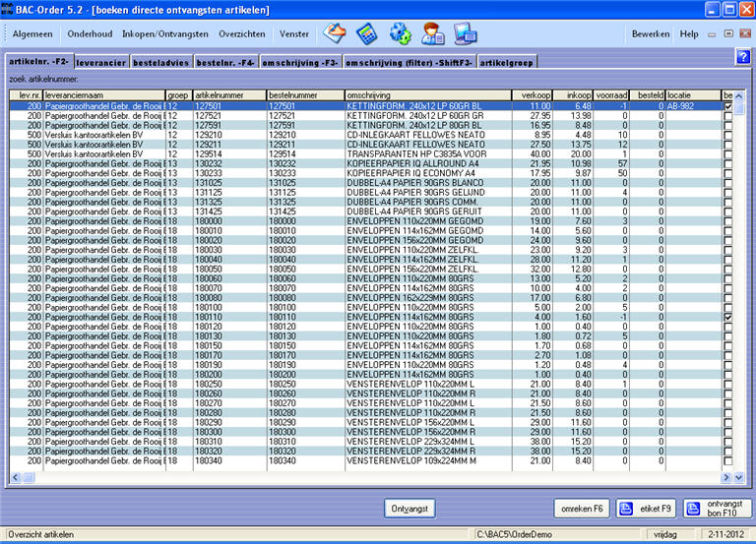
Task: Open the Overzichten menu
Action: tap(242, 33)
